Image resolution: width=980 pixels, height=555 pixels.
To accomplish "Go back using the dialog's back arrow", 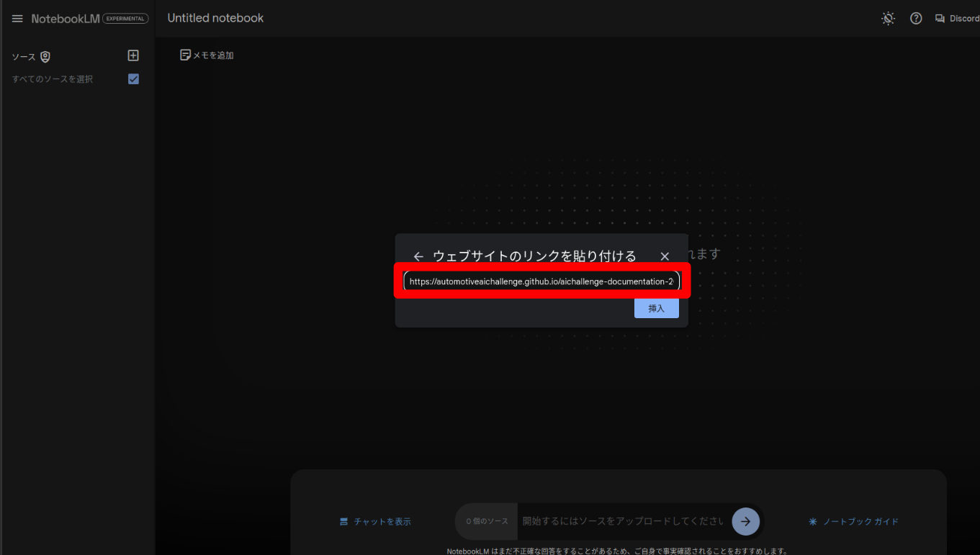I will pyautogui.click(x=418, y=256).
